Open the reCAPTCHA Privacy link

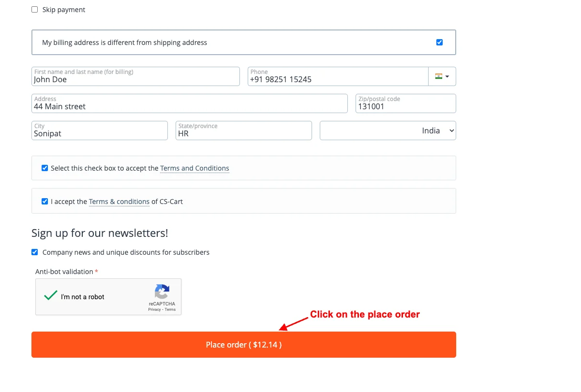click(x=155, y=309)
